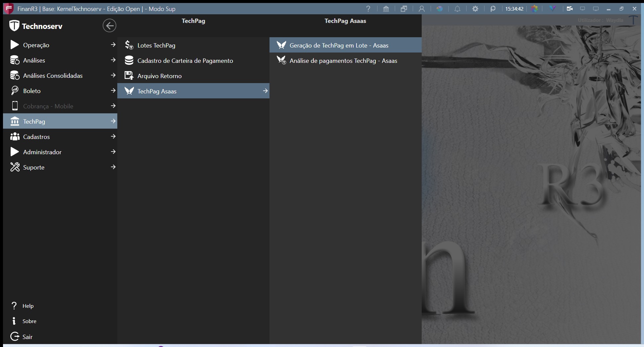Open Análise de pagamentos TechPag - Asaas

pyautogui.click(x=346, y=60)
